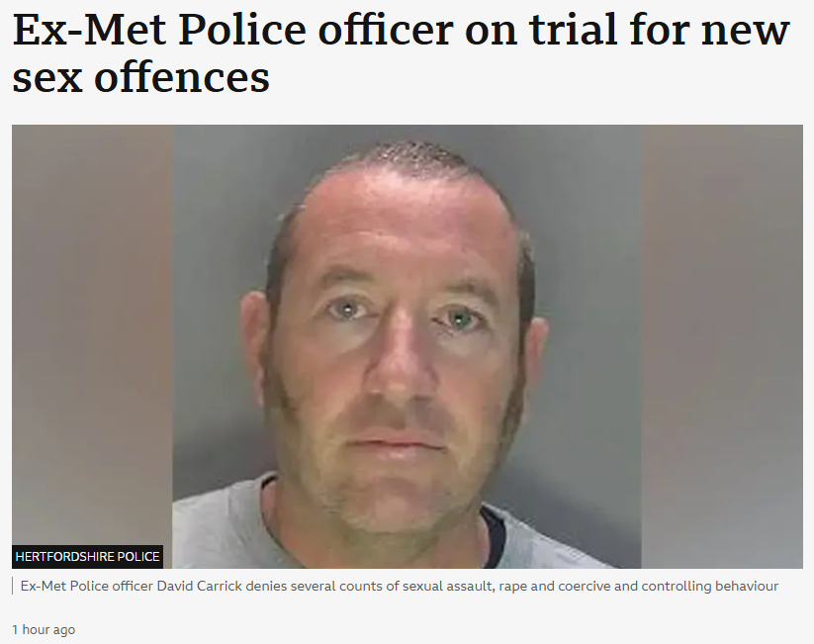Select the HERTFORDSHIRE POLICE image credit label
The image size is (814, 644).
pyautogui.click(x=87, y=557)
